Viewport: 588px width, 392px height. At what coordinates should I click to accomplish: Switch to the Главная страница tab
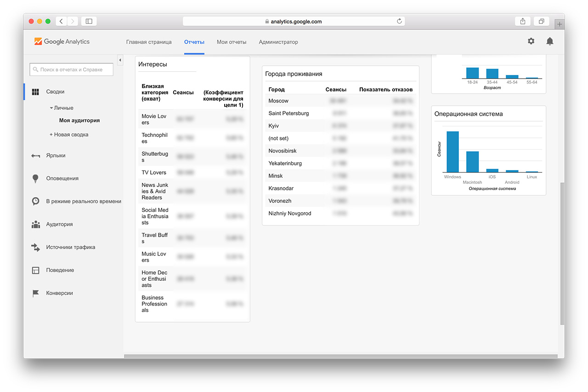pos(149,42)
